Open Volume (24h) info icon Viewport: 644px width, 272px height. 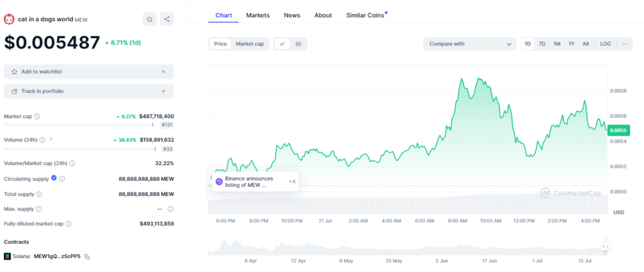pyautogui.click(x=43, y=140)
